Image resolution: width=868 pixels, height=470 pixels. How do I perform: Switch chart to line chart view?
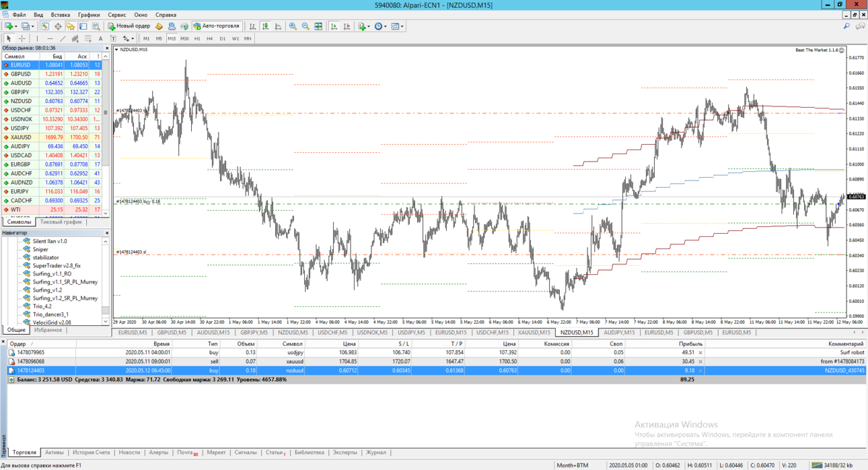click(278, 26)
